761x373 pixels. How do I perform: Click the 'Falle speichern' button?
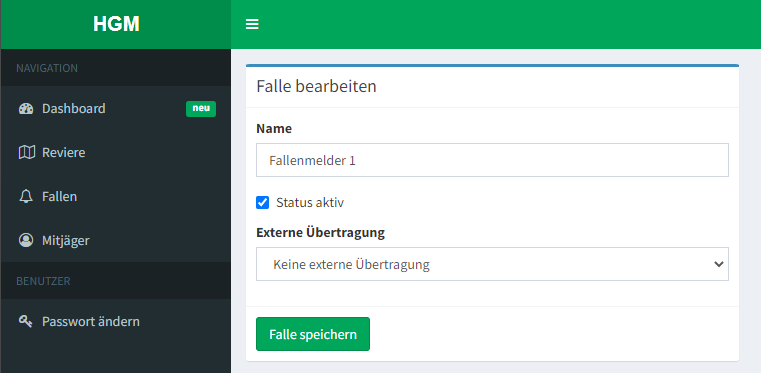pyautogui.click(x=313, y=334)
